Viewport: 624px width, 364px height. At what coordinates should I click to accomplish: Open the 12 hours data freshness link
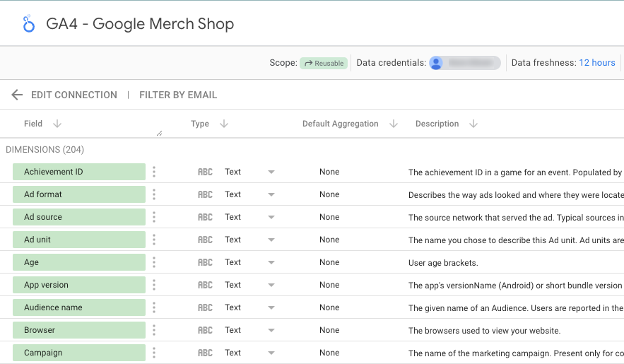point(597,63)
